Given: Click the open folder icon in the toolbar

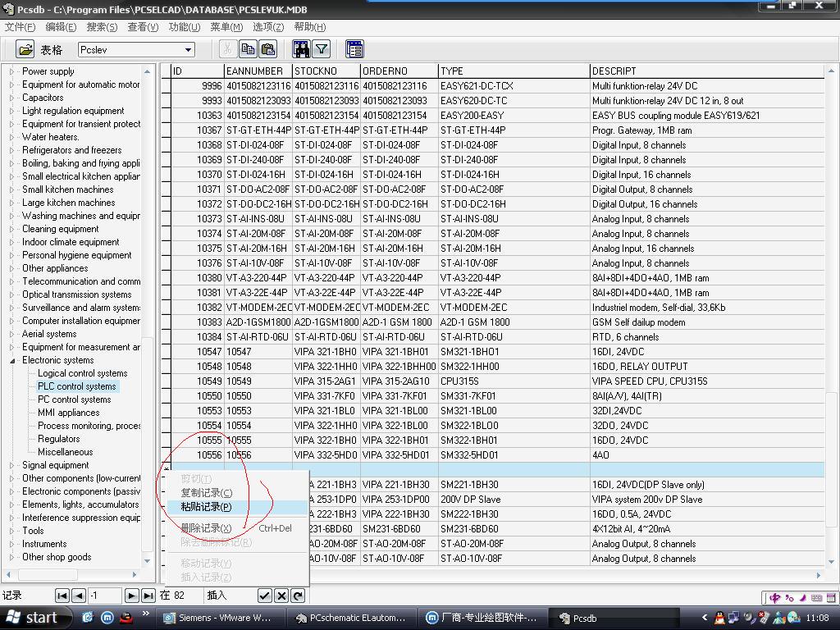Looking at the screenshot, I should point(25,49).
